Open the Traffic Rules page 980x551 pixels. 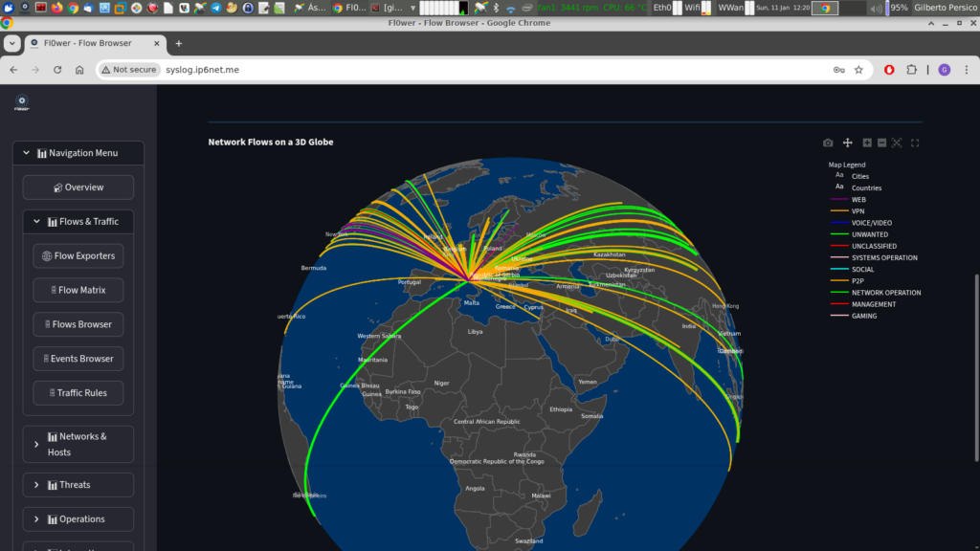78,393
